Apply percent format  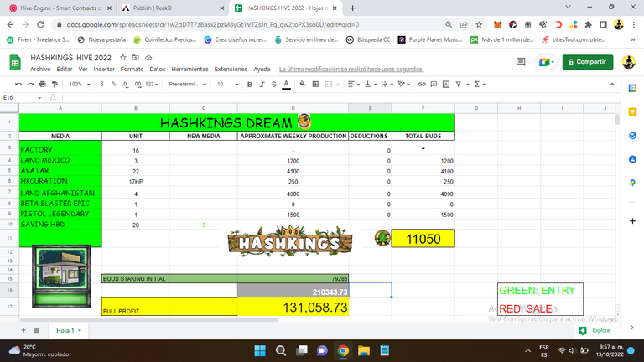(114, 84)
